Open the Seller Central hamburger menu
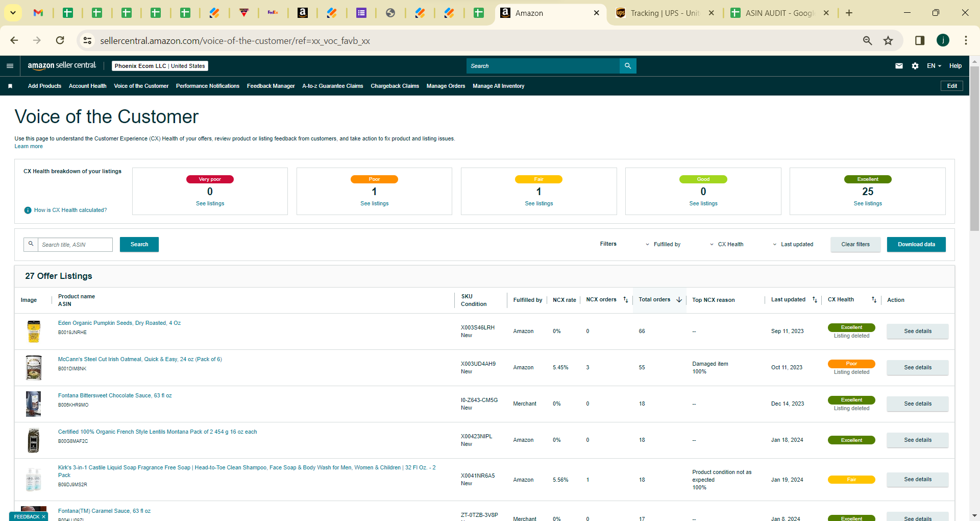 click(x=10, y=66)
